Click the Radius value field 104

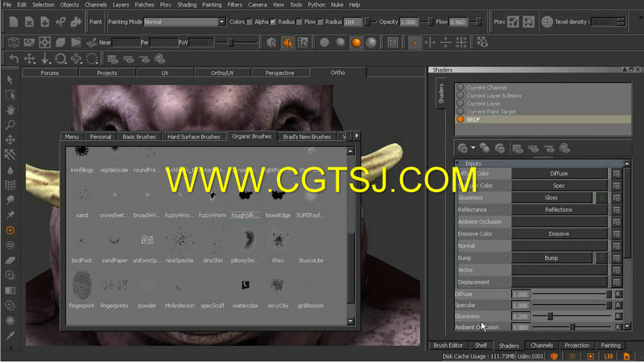353,22
